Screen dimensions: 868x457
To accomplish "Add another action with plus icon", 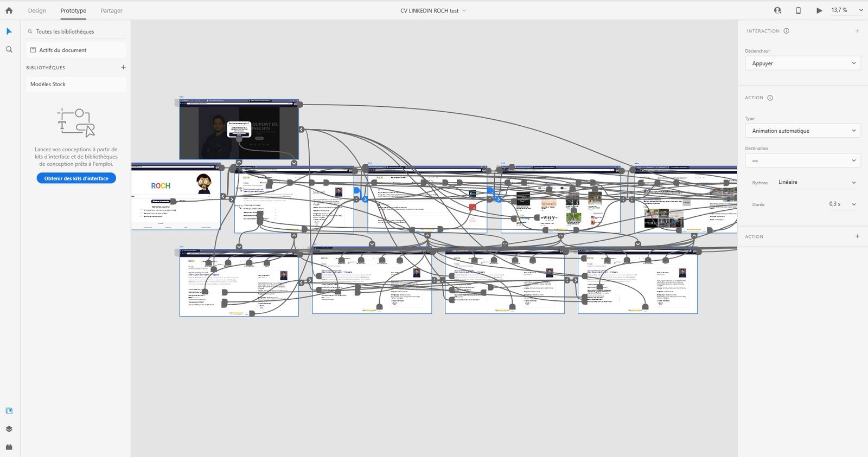I will [x=857, y=236].
